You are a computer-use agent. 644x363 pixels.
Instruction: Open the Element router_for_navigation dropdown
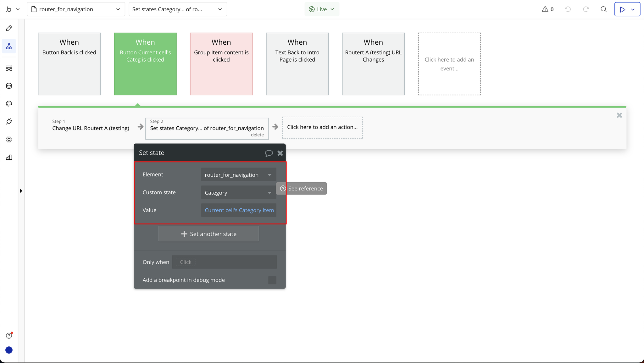(x=238, y=175)
